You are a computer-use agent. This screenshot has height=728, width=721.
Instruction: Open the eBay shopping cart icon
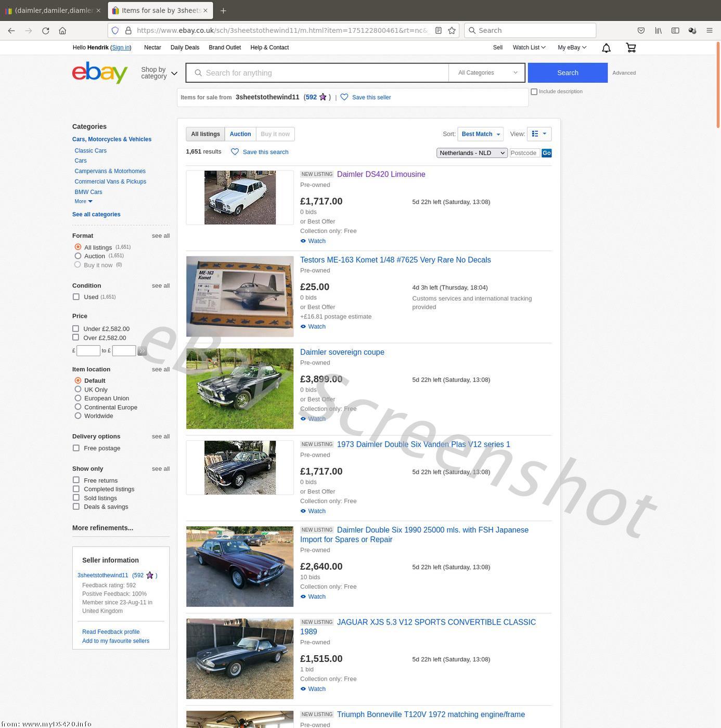[631, 48]
